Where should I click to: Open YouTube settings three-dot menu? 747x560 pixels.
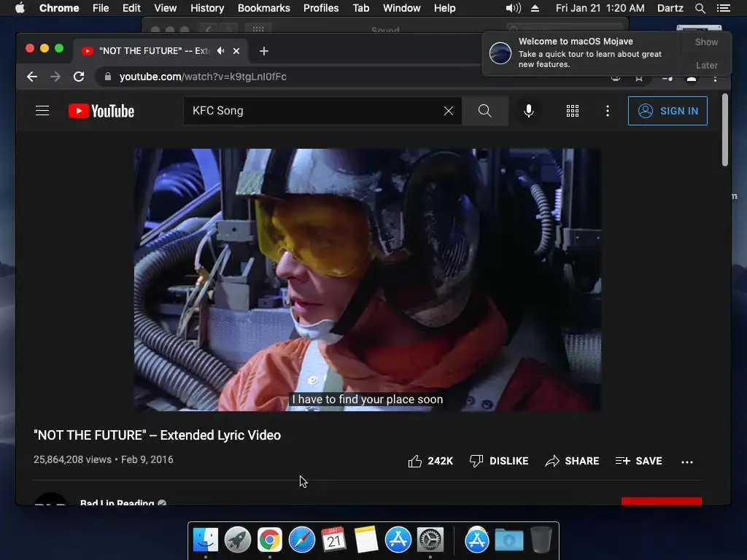click(607, 111)
